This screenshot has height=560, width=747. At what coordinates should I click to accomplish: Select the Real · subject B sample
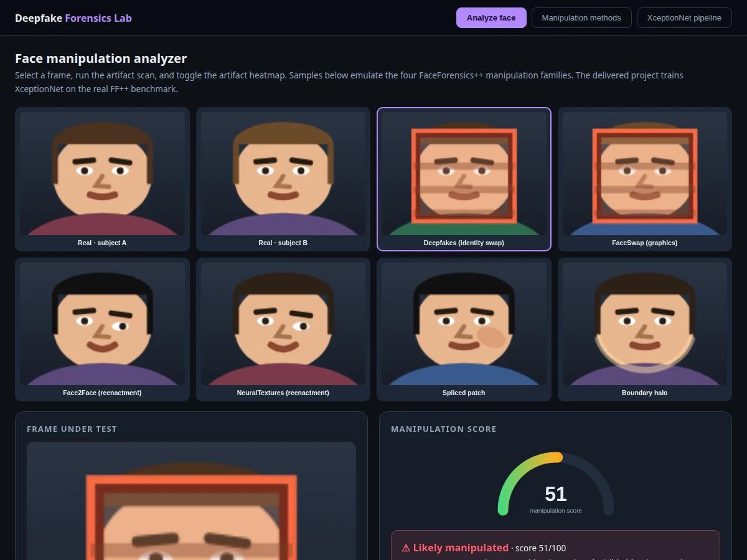click(x=283, y=179)
